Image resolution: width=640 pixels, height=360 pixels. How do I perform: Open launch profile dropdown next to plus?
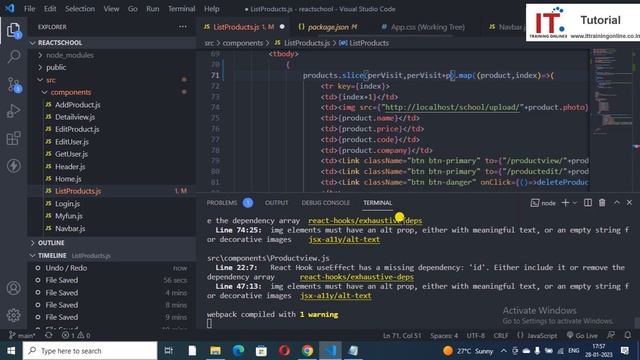(x=575, y=203)
